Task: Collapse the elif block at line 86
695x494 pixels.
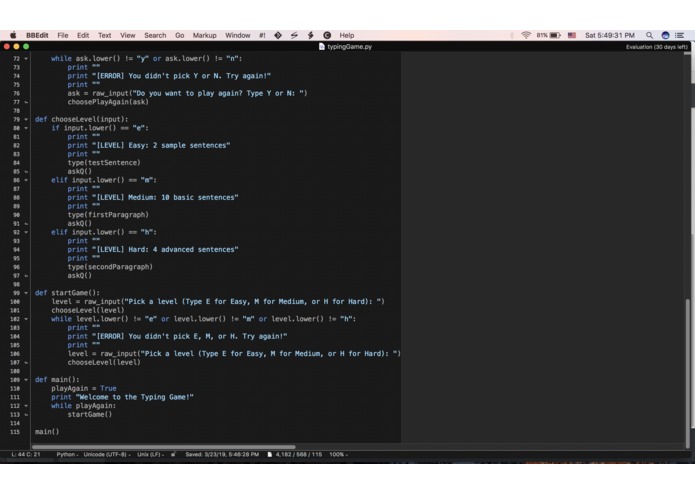Action: point(26,180)
